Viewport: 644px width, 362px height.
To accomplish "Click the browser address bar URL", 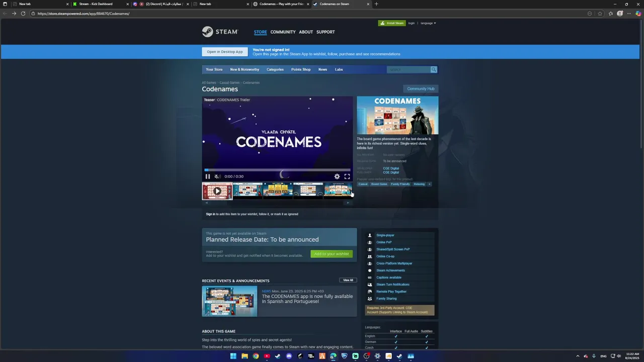I will (84, 14).
